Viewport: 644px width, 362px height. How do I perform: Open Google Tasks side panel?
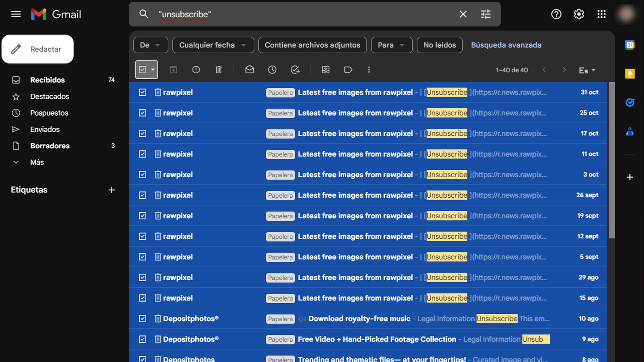630,102
